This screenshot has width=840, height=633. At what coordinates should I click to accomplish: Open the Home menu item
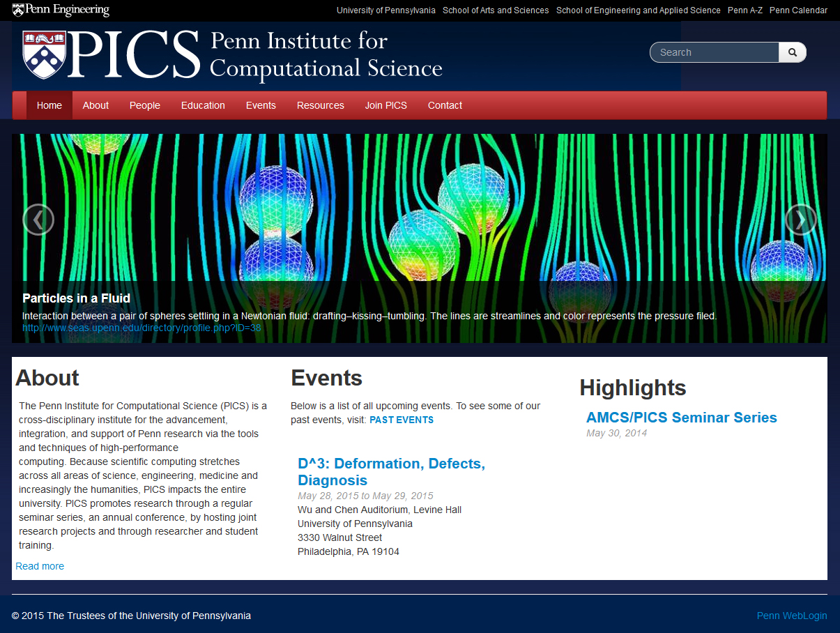49,105
